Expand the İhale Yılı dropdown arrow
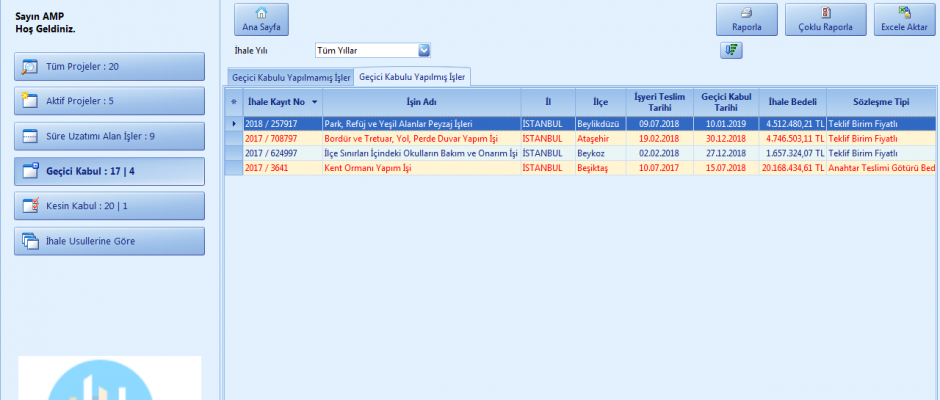The image size is (940, 400). pyautogui.click(x=423, y=50)
